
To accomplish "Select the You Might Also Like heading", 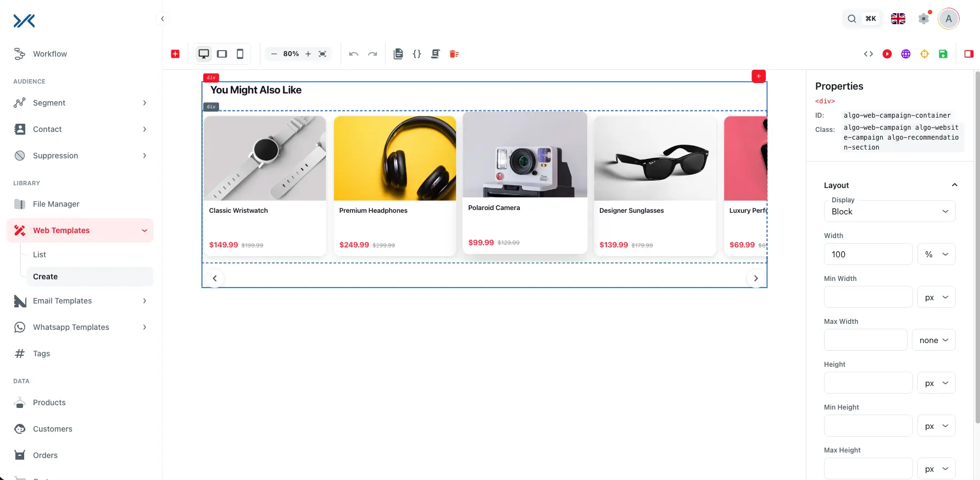I will [256, 90].
